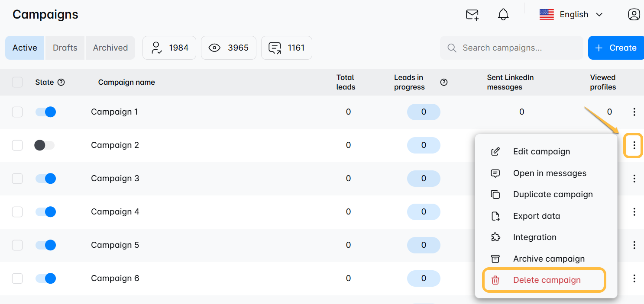Switch to the Active tab

25,48
